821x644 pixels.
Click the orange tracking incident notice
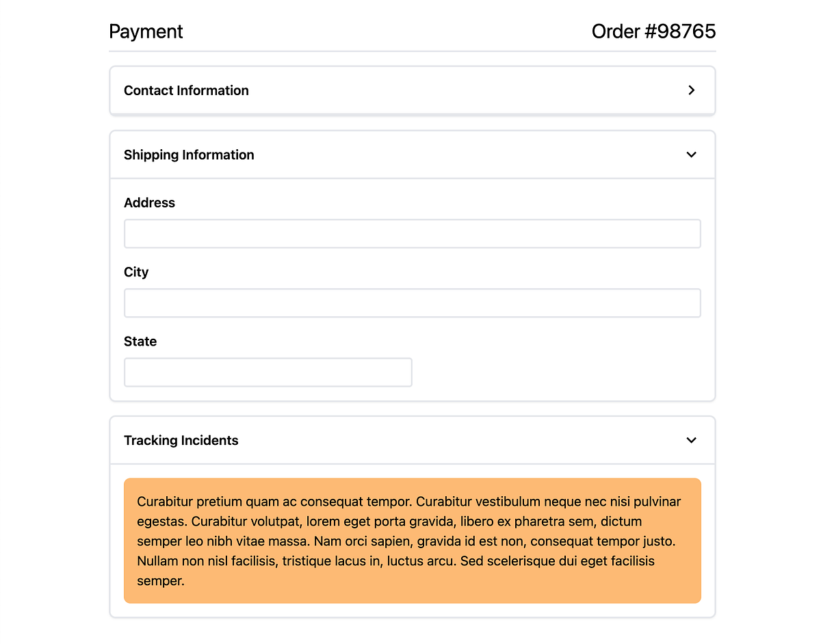(x=410, y=541)
